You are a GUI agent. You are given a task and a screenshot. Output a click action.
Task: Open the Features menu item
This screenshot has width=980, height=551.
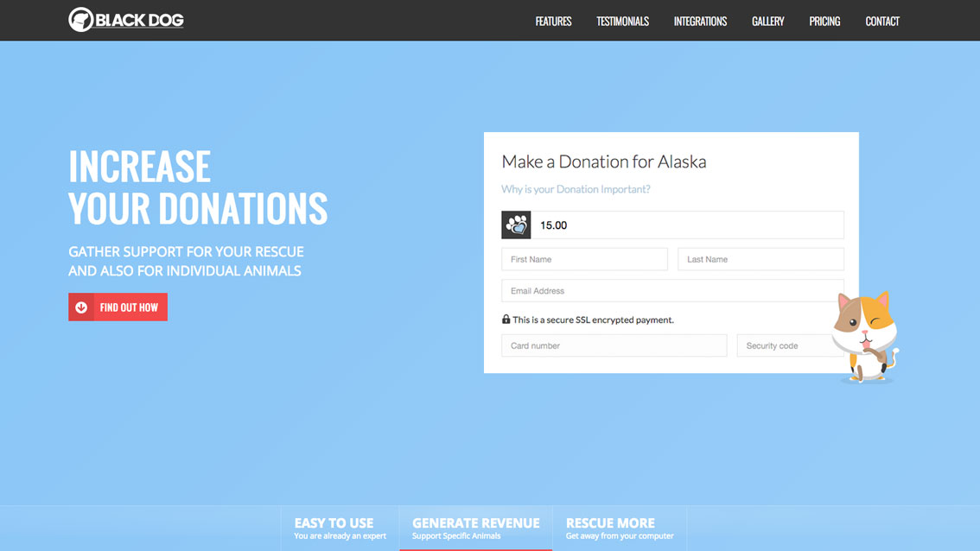coord(553,22)
